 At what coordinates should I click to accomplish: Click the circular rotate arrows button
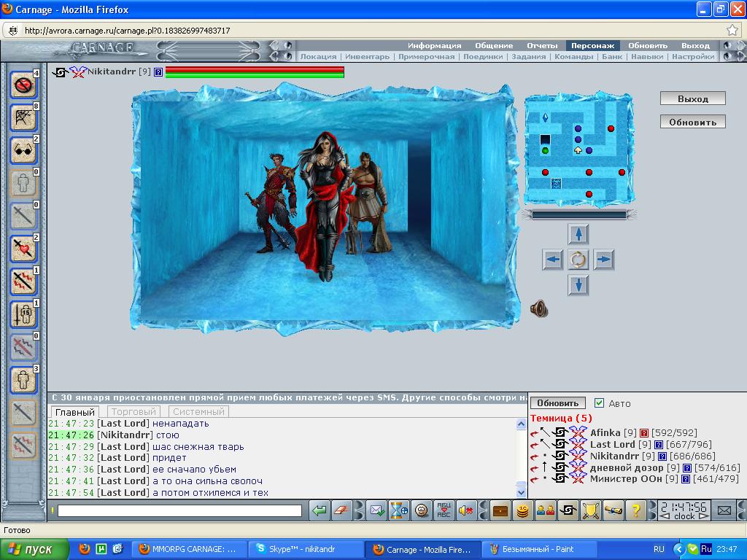[578, 260]
